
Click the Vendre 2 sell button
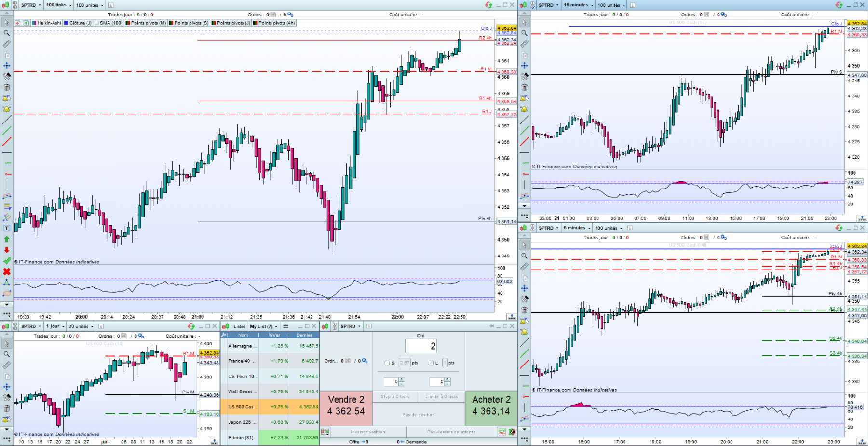pyautogui.click(x=346, y=405)
